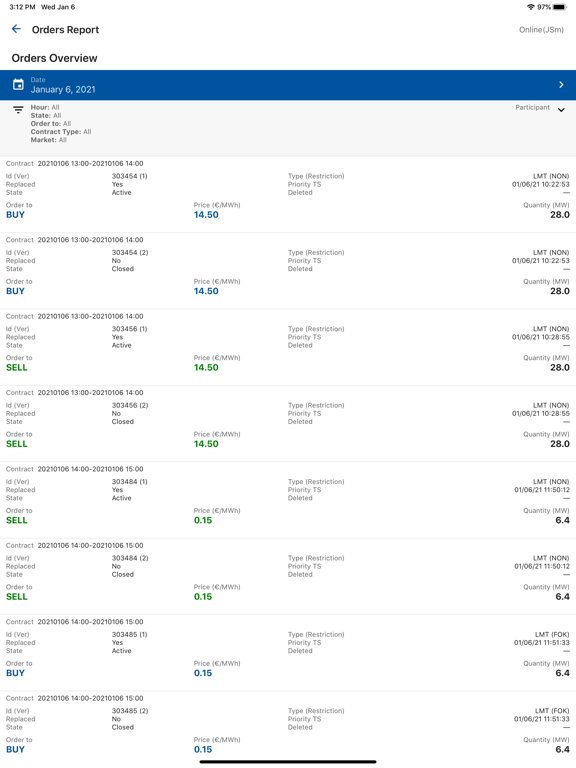
Task: Tap LMT (FOK) type of order 303485 (2)
Action: pos(552,711)
